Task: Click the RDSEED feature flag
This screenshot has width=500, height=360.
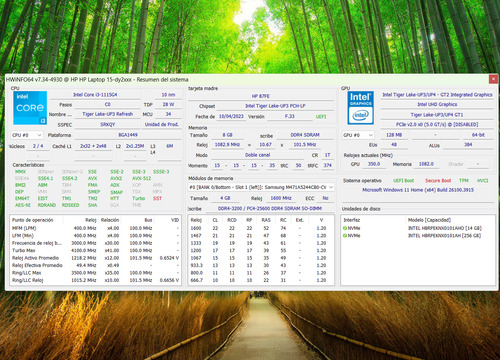Action: 71,205
